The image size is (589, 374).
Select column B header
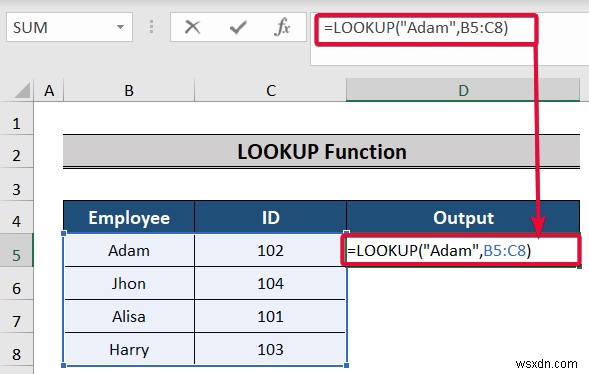(x=129, y=90)
